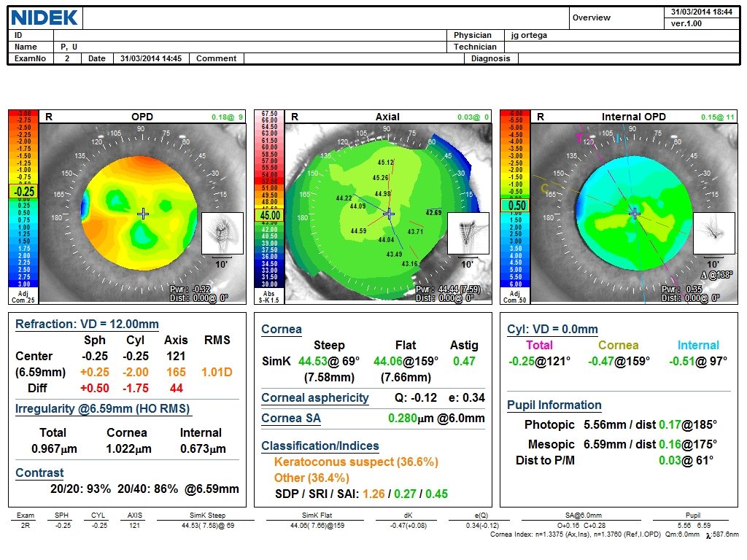
Task: Select the 45.00 highlighted Axial scale value
Action: point(270,215)
